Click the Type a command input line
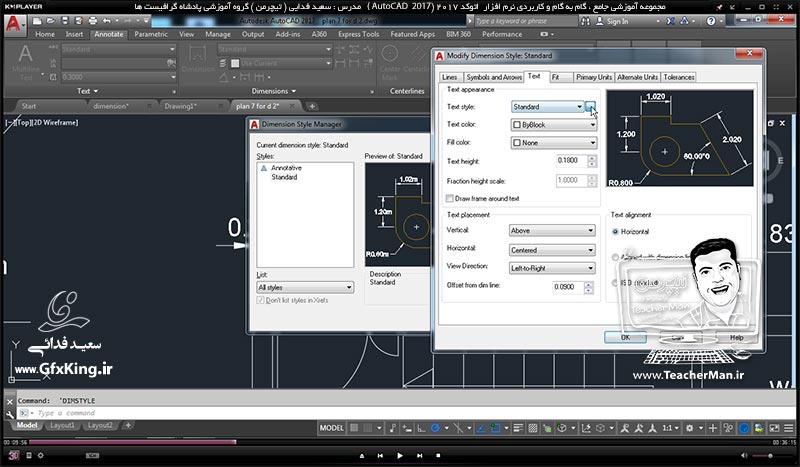 click(x=403, y=413)
